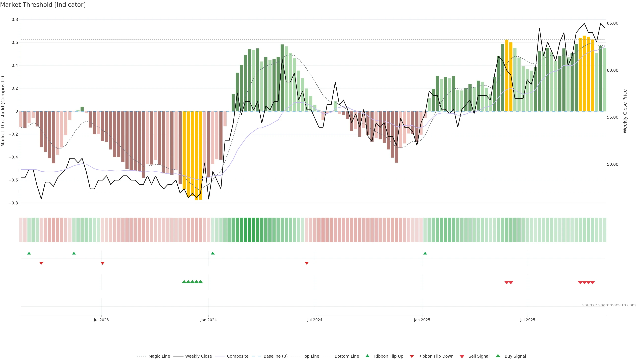Click the Sell Signal legend marker

pyautogui.click(x=462, y=356)
